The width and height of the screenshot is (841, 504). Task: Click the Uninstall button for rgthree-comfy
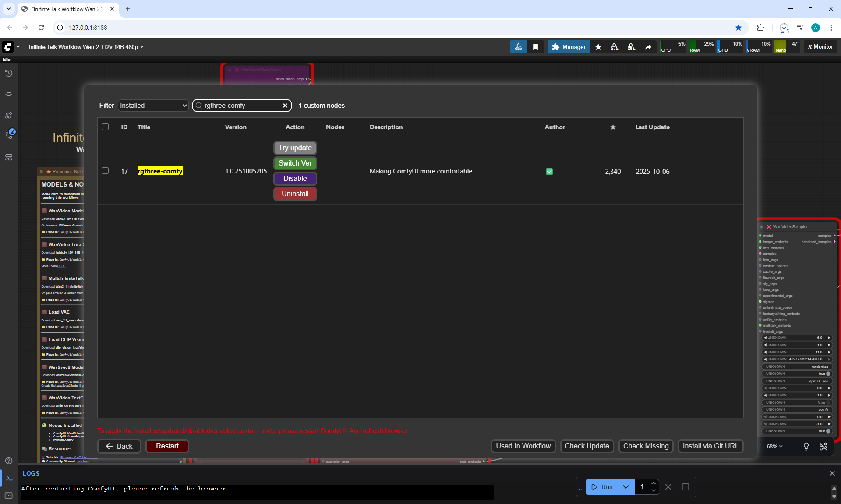click(295, 194)
